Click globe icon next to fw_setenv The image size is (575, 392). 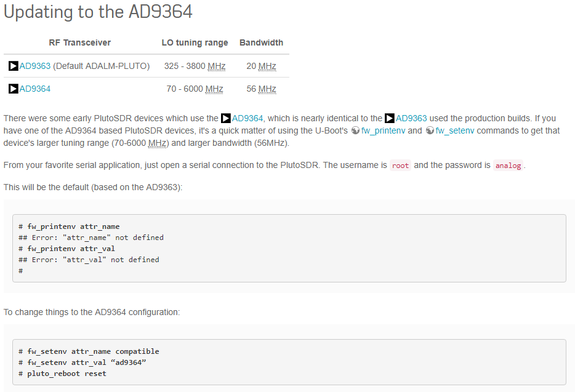click(x=430, y=130)
